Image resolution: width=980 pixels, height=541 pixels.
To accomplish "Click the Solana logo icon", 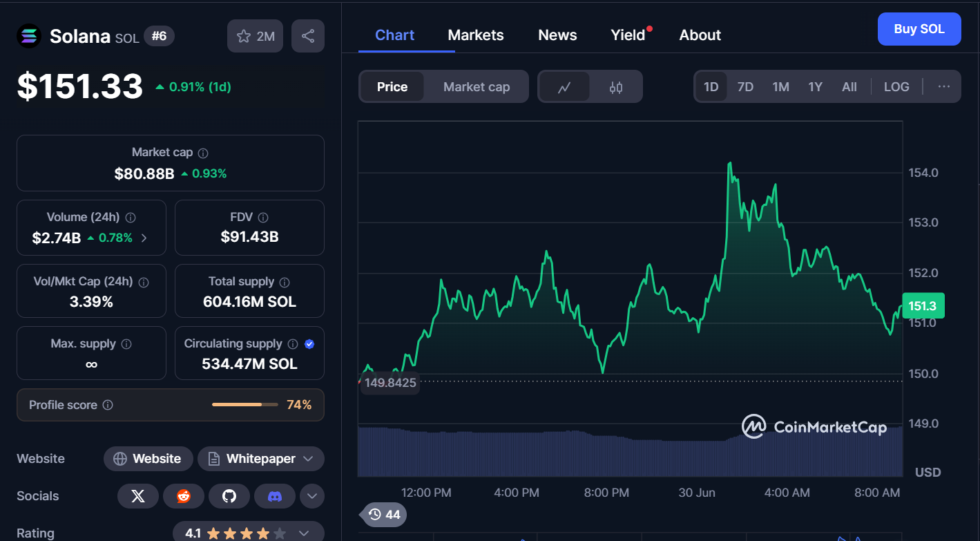I will [29, 36].
